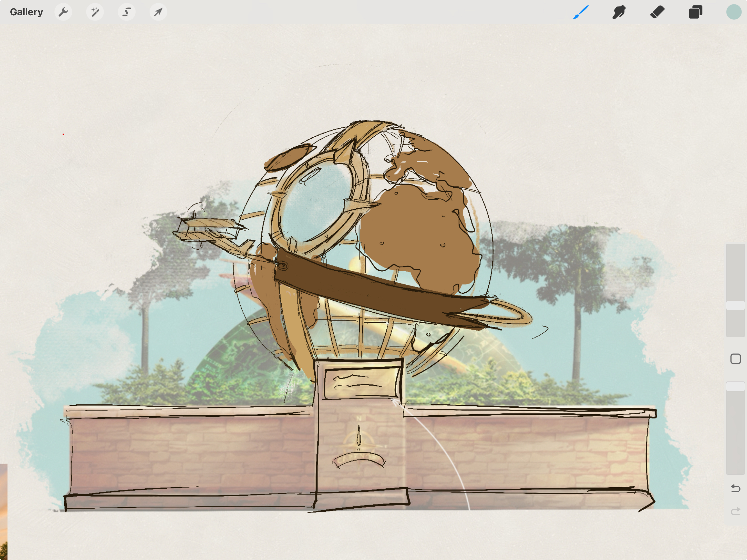Open the Layers panel
The image size is (747, 560).
coord(695,12)
